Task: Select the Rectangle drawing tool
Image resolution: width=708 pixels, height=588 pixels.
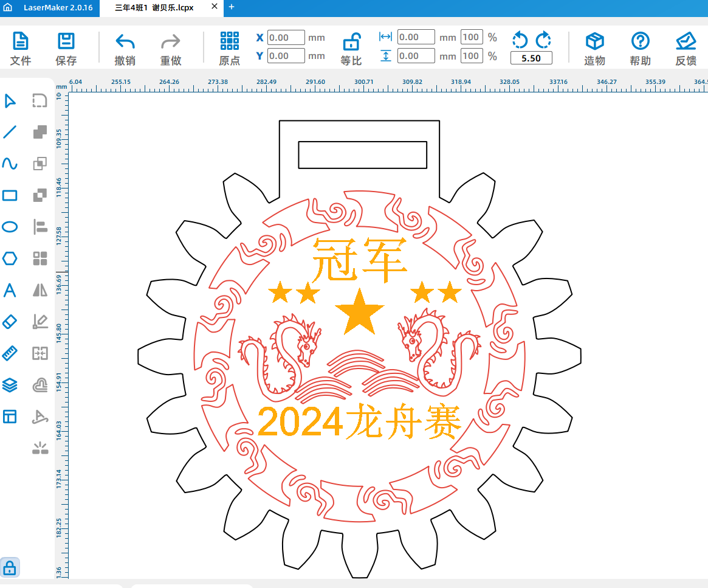Action: 10,195
